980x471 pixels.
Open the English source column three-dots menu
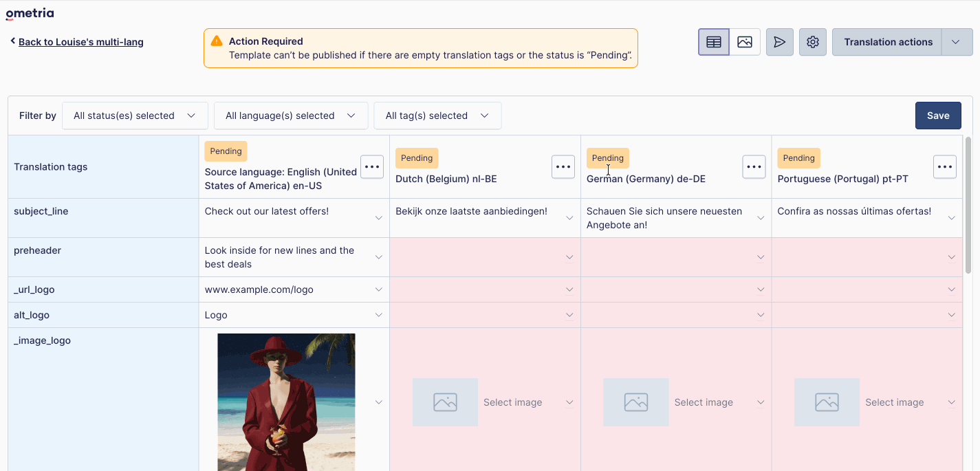[372, 166]
